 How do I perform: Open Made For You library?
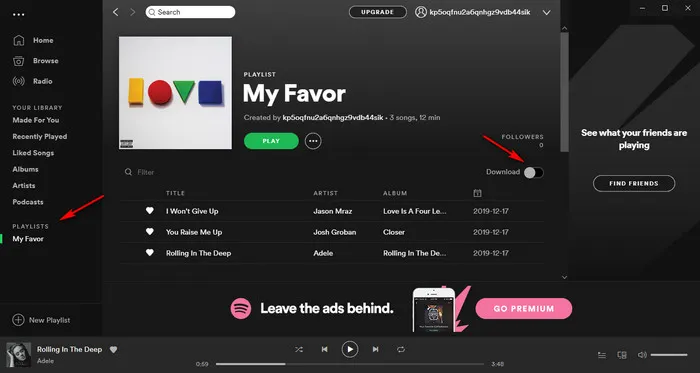click(36, 120)
